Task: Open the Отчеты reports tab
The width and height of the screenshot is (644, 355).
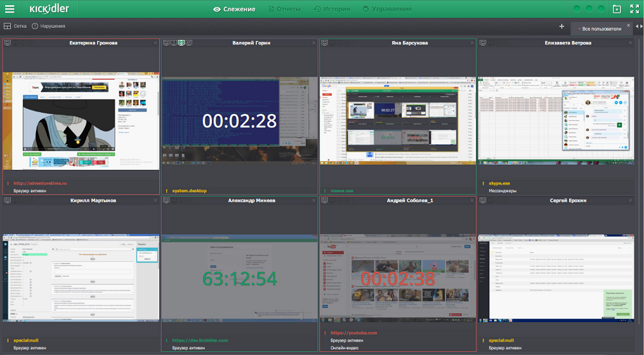Action: (x=284, y=9)
